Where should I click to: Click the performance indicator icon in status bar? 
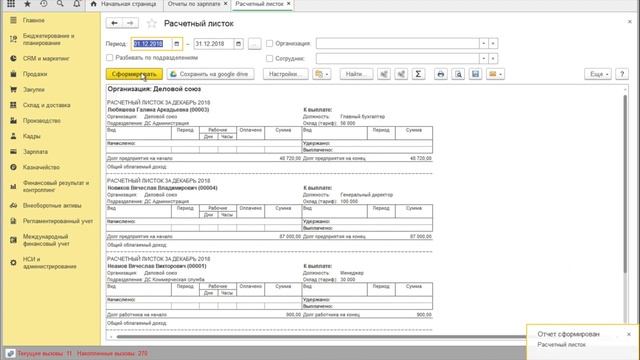point(10,353)
